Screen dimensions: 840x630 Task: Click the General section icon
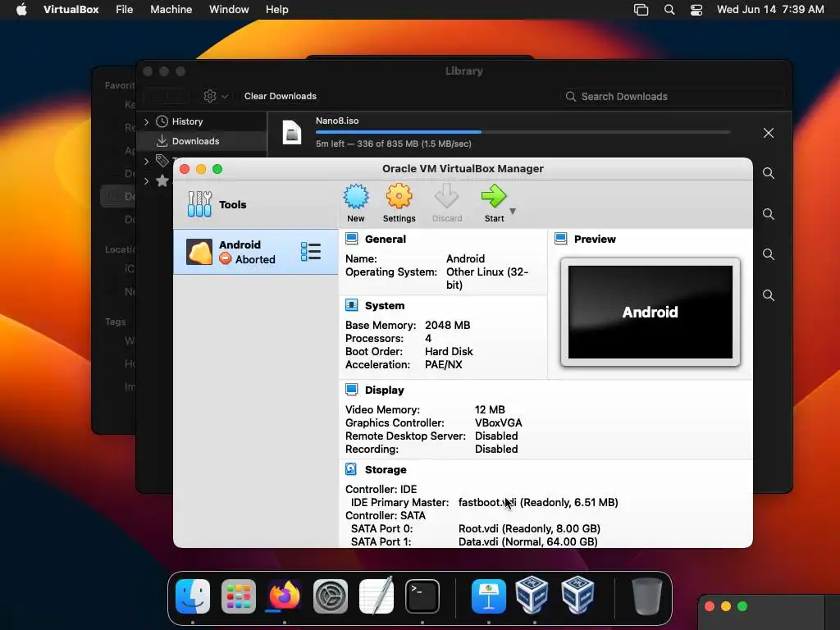point(351,239)
